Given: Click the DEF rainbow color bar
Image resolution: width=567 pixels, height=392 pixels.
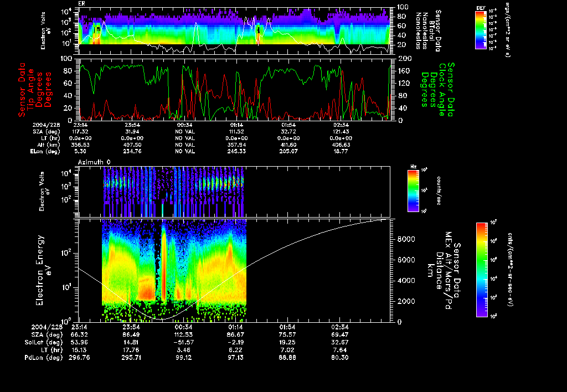Looking at the screenshot, I should [x=481, y=30].
